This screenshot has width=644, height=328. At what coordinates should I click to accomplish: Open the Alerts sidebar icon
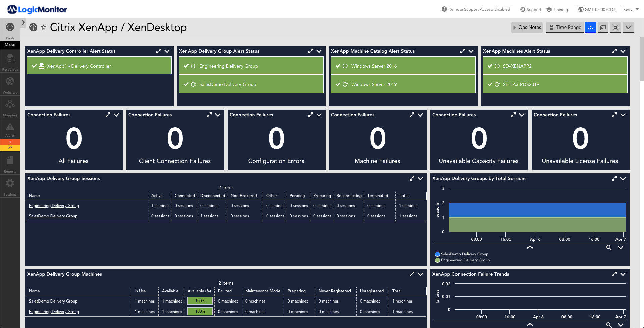click(x=10, y=130)
